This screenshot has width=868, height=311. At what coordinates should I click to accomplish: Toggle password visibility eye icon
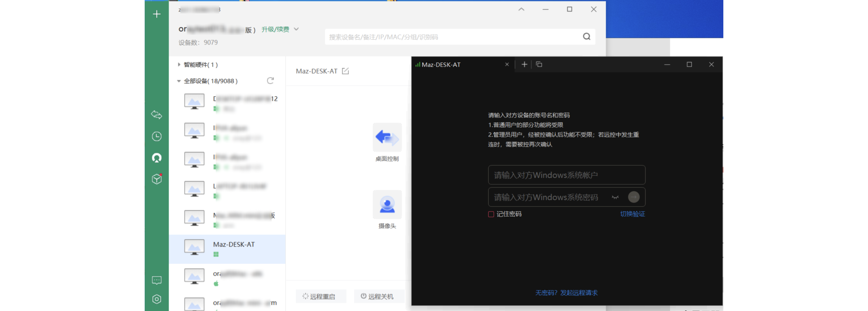pos(615,197)
